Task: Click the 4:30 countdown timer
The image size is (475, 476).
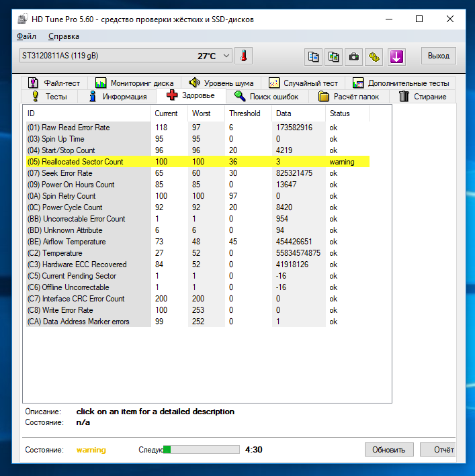Action: pos(253,450)
